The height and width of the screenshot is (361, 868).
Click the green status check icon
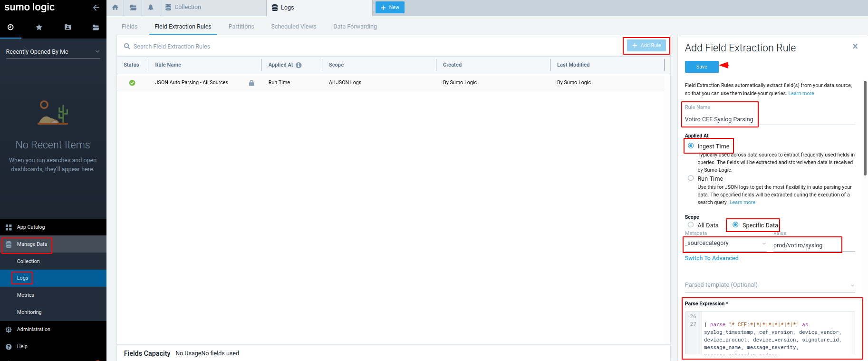132,83
